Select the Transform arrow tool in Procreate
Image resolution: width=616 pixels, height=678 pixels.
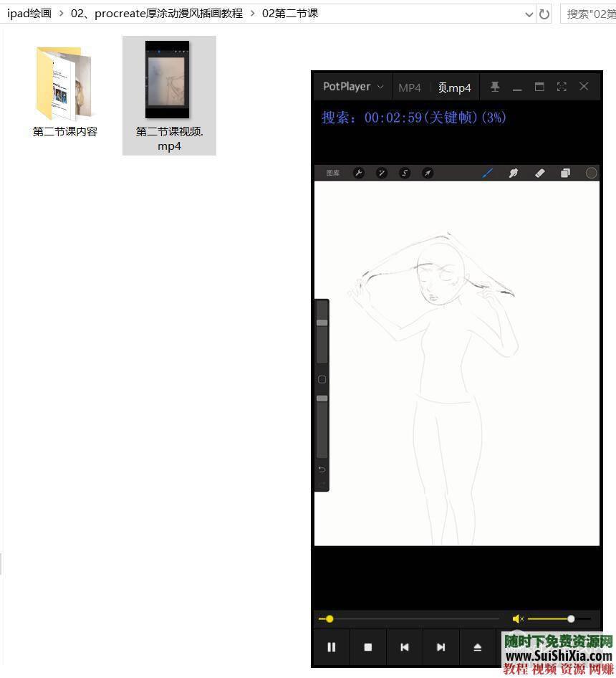(x=429, y=173)
